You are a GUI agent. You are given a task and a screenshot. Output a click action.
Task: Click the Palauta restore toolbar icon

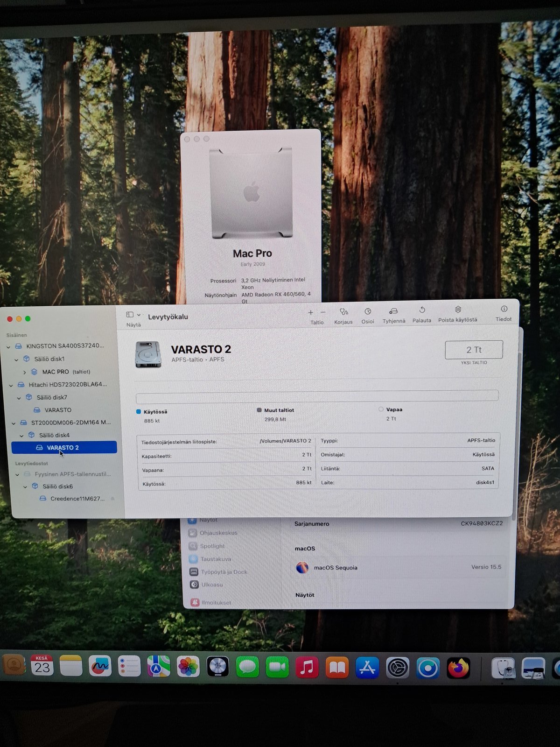[422, 310]
